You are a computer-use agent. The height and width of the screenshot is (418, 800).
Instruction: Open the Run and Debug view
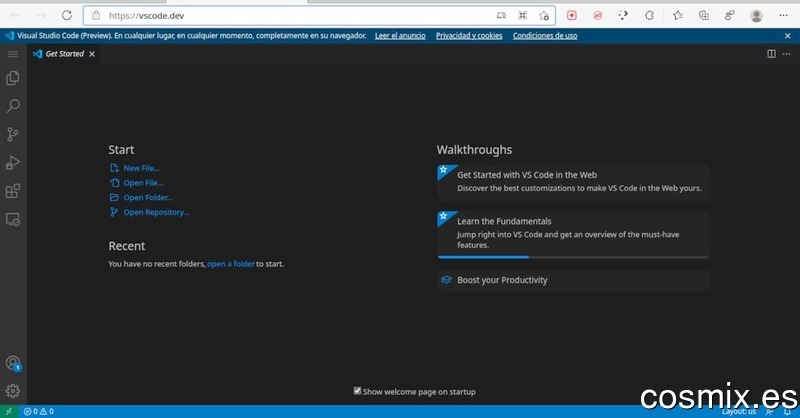click(x=13, y=163)
